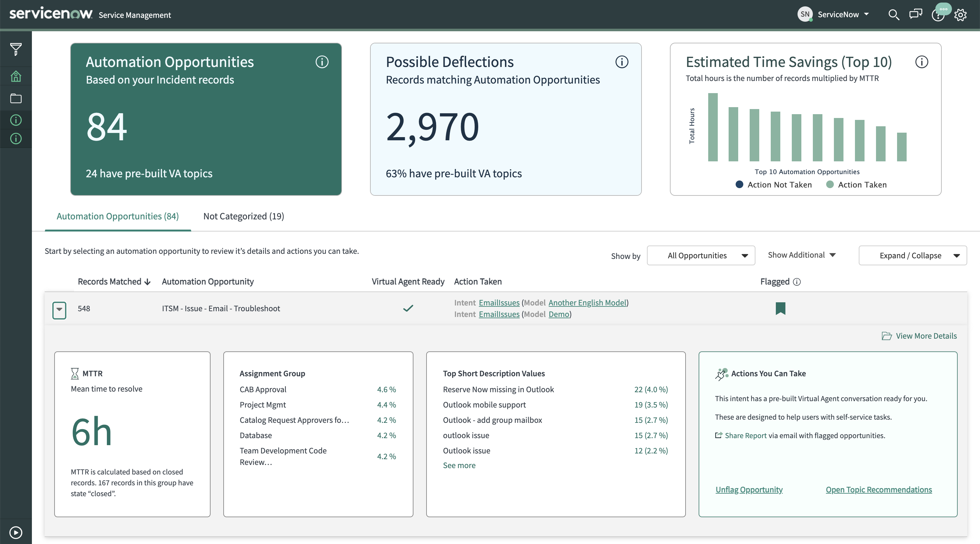
Task: Toggle the bookmark flag on ITSM Email row
Action: pos(781,308)
